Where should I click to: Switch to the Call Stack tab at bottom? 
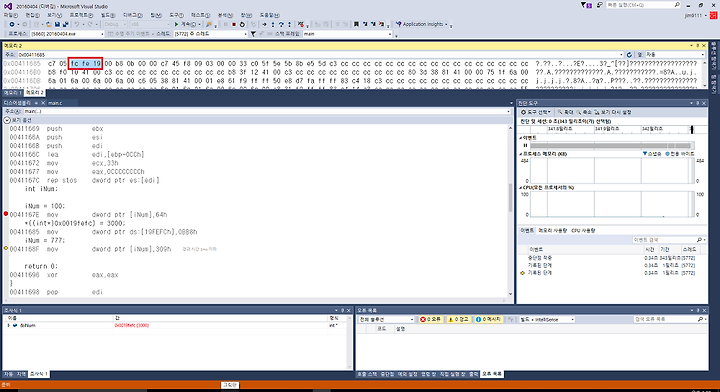tap(367, 374)
